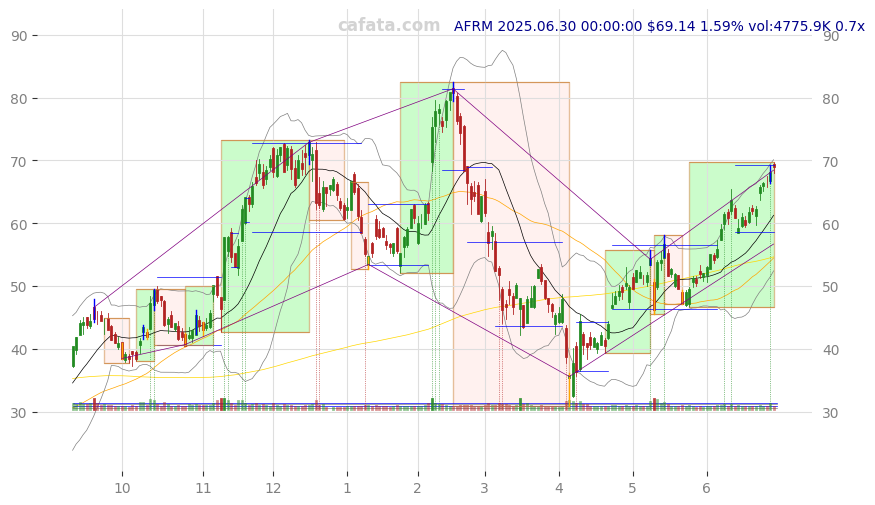Click right y-axis label 50
This screenshot has width=875, height=505.
pos(830,287)
